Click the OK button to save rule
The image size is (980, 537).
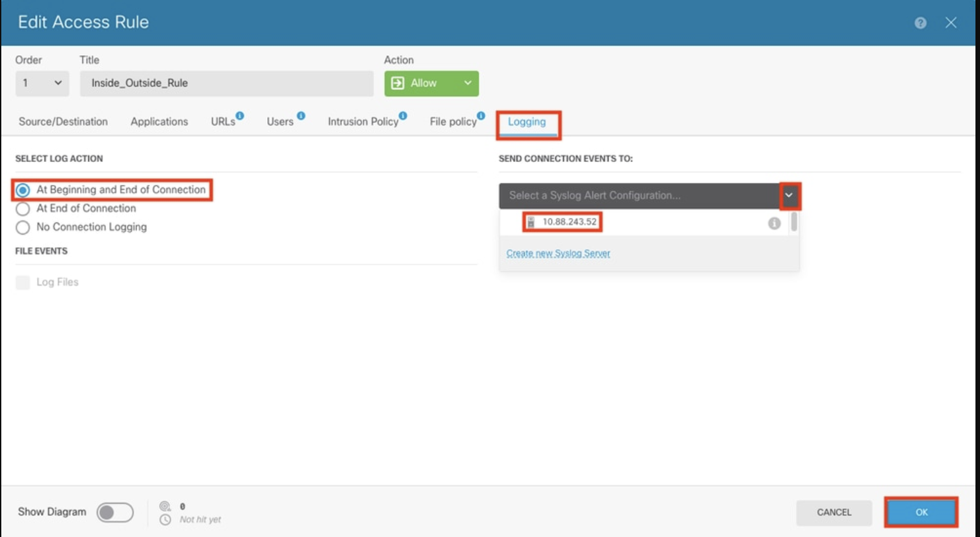click(x=921, y=512)
